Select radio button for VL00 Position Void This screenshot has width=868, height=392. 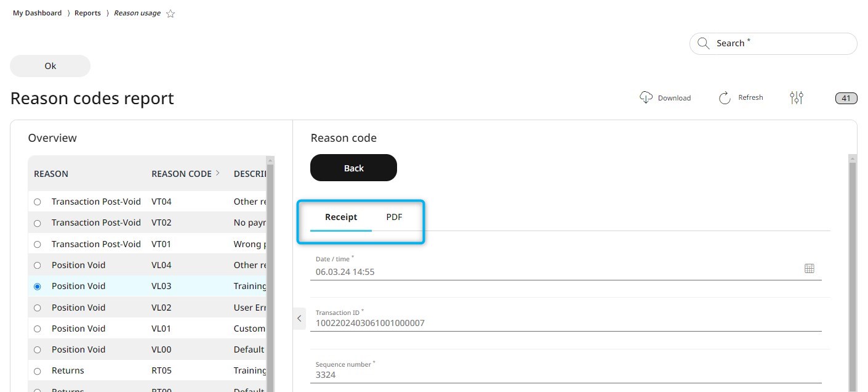click(x=38, y=349)
